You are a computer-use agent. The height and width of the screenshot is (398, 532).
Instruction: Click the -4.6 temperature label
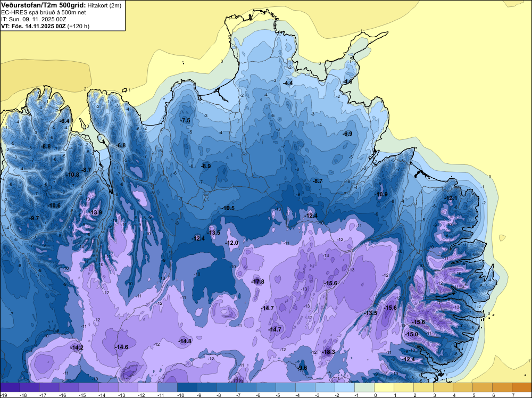[x=347, y=82]
